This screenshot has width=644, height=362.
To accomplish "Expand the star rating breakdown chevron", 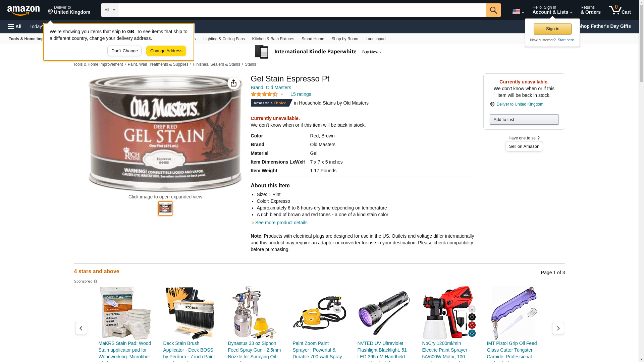I will (x=282, y=94).
